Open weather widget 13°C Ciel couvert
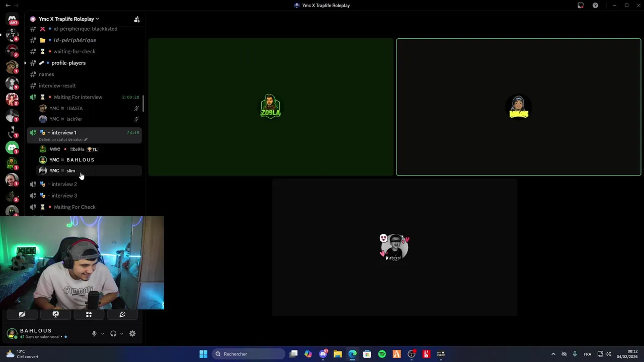Image resolution: width=644 pixels, height=362 pixels. click(x=22, y=354)
